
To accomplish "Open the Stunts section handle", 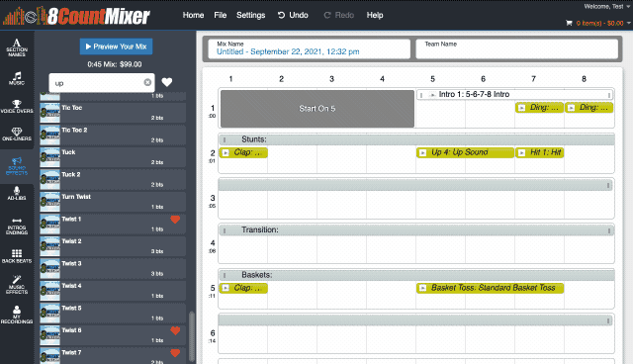I will 225,140.
